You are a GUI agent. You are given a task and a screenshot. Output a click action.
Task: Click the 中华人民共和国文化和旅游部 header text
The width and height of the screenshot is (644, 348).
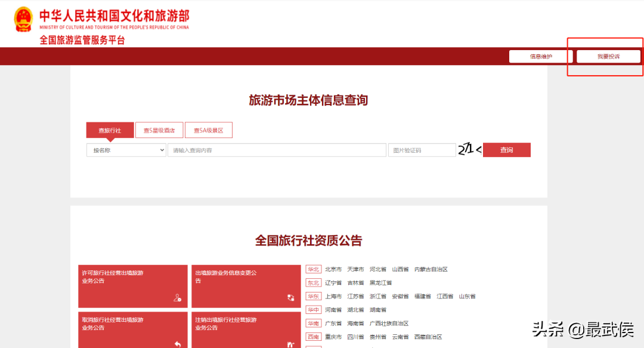pyautogui.click(x=114, y=16)
